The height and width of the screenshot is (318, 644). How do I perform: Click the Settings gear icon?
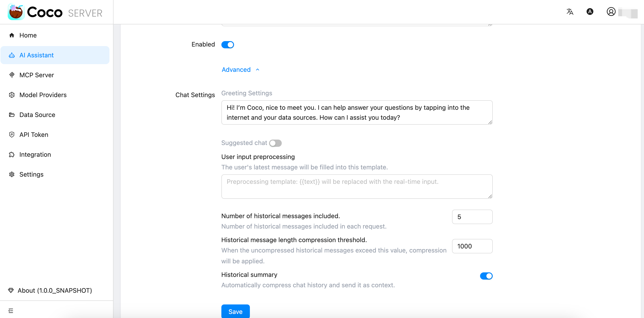pyautogui.click(x=12, y=174)
